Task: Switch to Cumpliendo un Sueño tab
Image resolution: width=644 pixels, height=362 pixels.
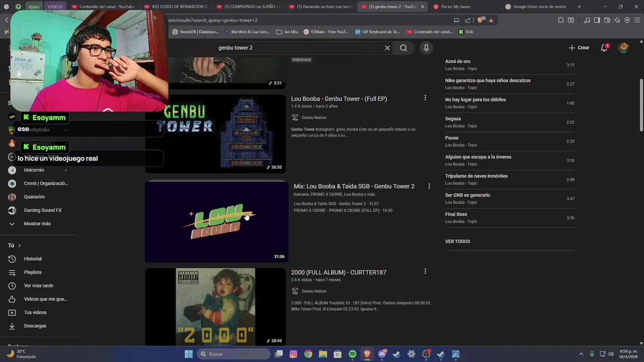Action: [249, 7]
